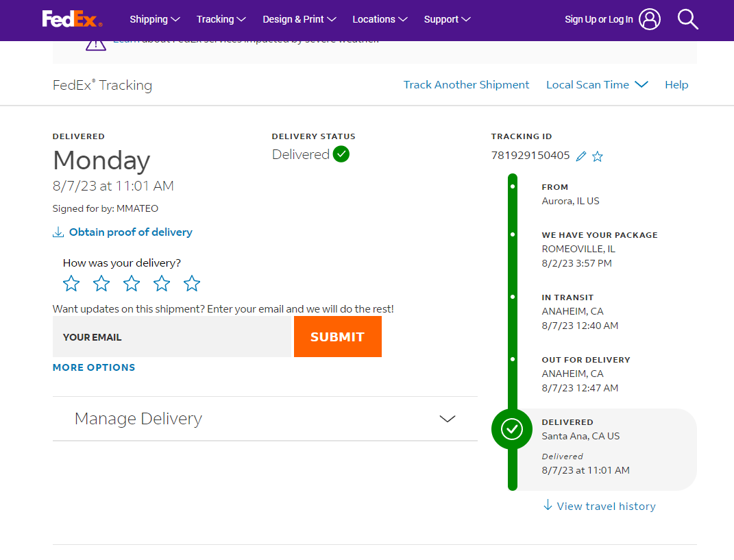Rate delivery one star
The width and height of the screenshot is (734, 560).
click(71, 283)
